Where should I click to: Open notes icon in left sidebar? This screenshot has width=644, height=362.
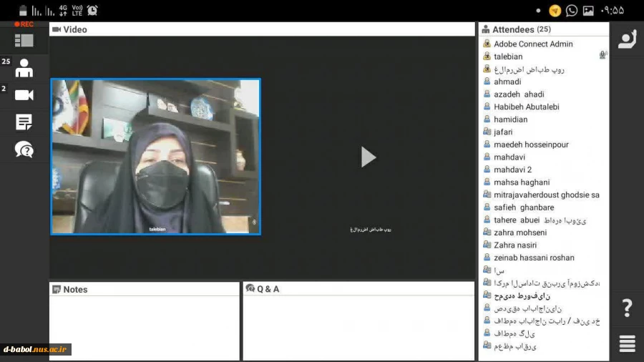pos(24,122)
